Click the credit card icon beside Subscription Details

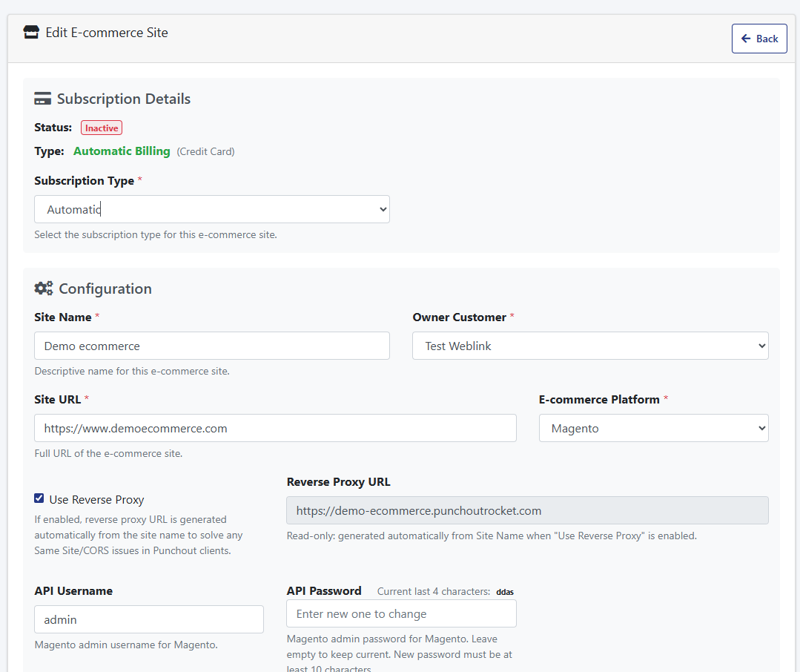coord(42,99)
